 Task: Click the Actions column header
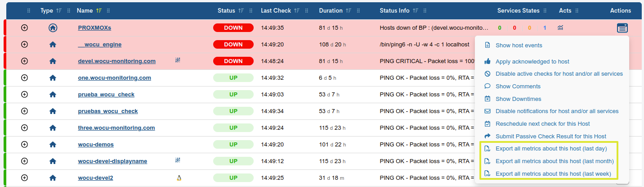(621, 11)
